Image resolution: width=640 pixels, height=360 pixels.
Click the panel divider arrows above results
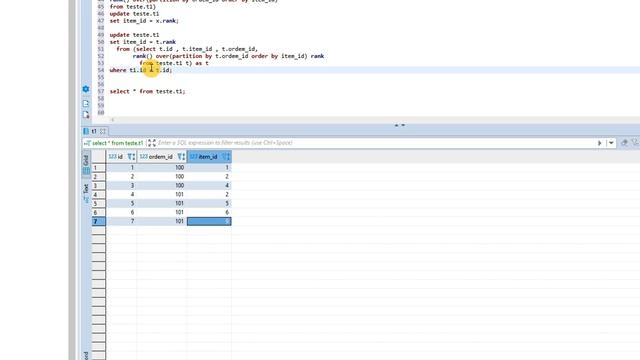[x=400, y=125]
